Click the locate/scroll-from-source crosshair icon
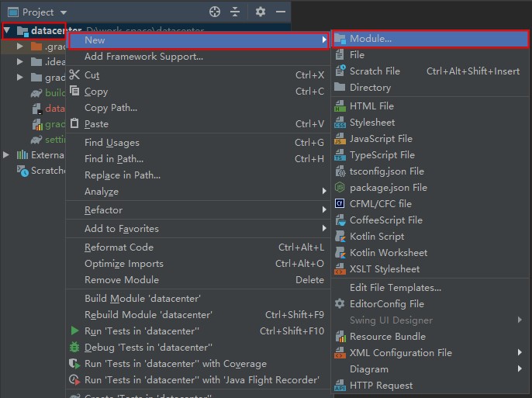 click(x=215, y=12)
